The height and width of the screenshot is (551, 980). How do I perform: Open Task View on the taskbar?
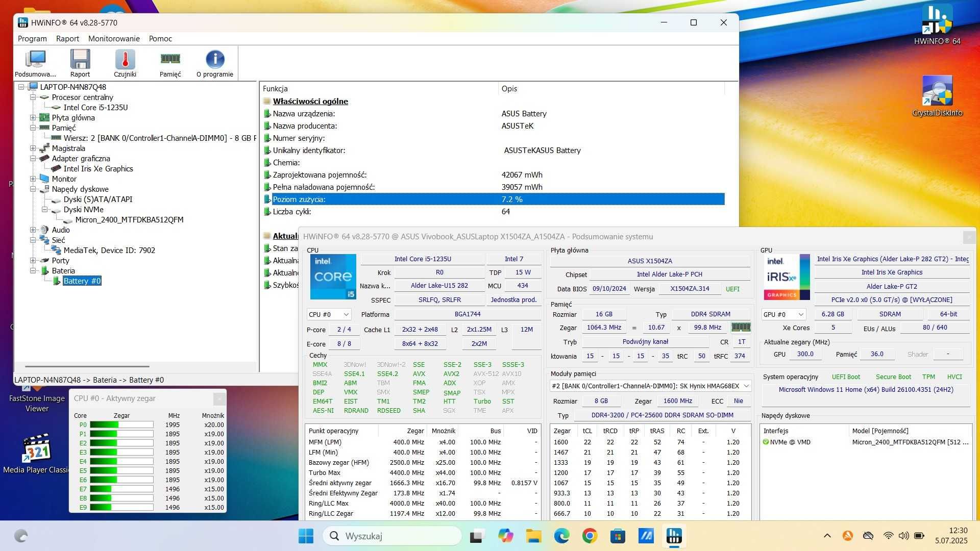tap(477, 536)
